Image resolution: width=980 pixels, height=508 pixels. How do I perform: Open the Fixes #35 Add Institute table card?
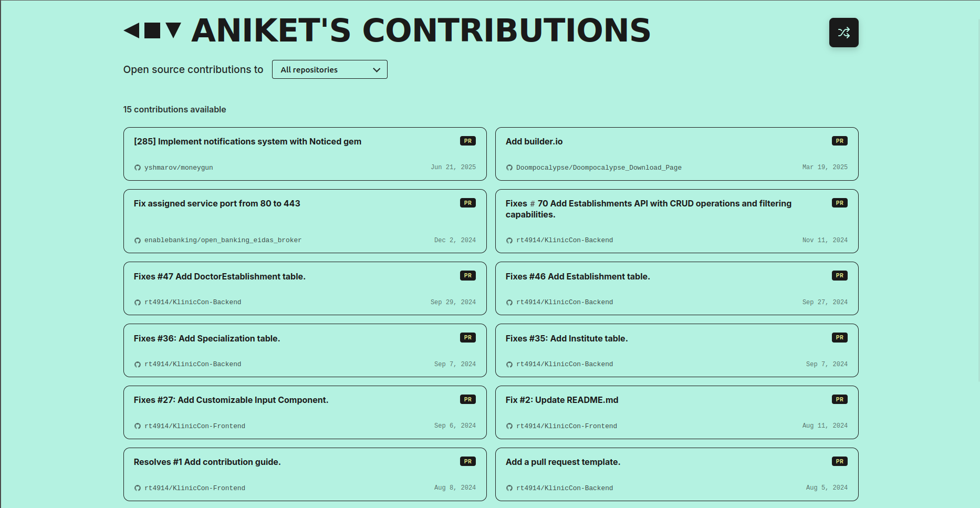tap(676, 350)
